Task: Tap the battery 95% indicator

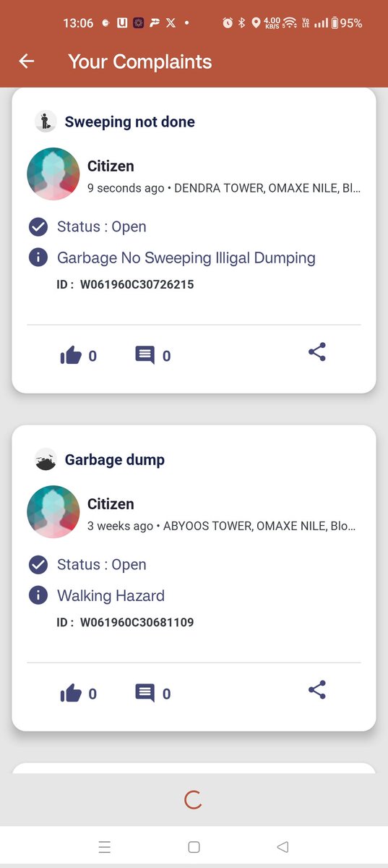Action: pyautogui.click(x=347, y=23)
